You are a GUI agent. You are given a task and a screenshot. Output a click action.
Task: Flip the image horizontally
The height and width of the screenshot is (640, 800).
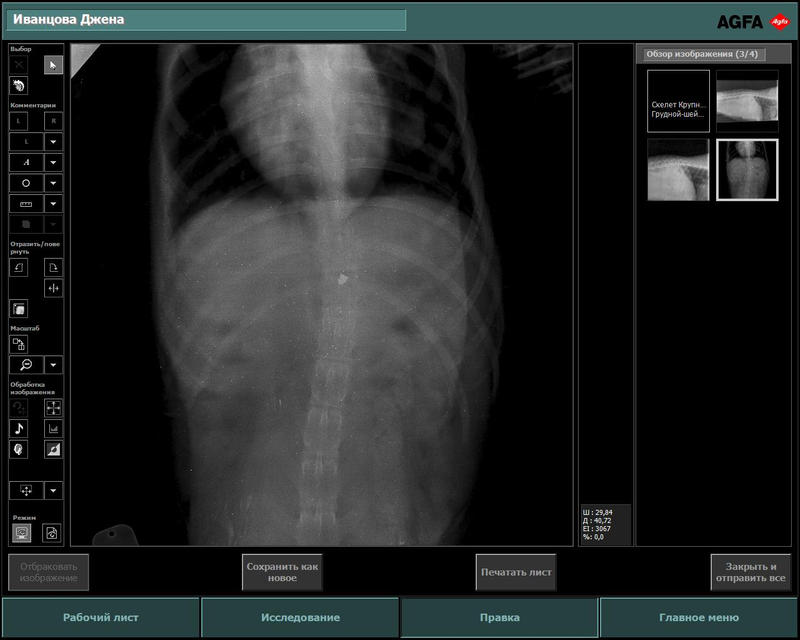pos(53,288)
